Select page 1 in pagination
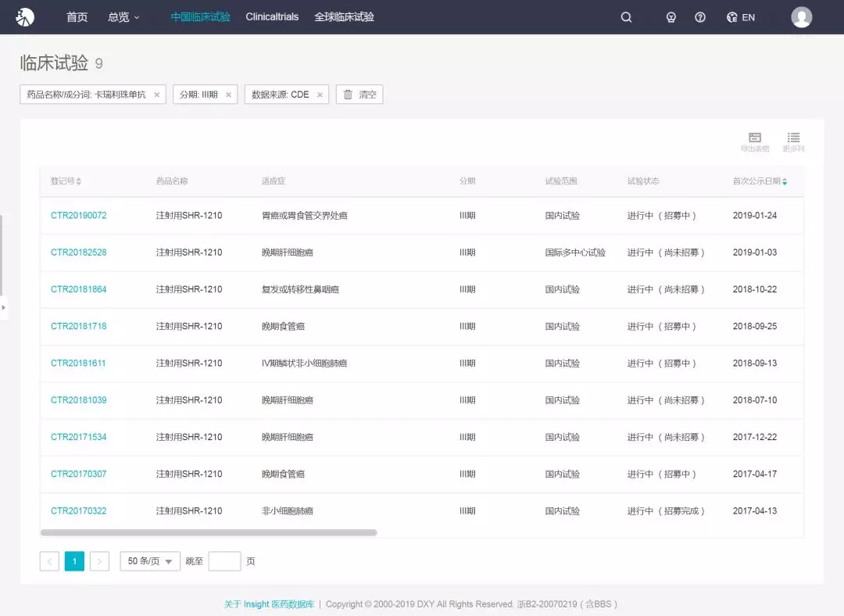844x616 pixels. pos(74,561)
